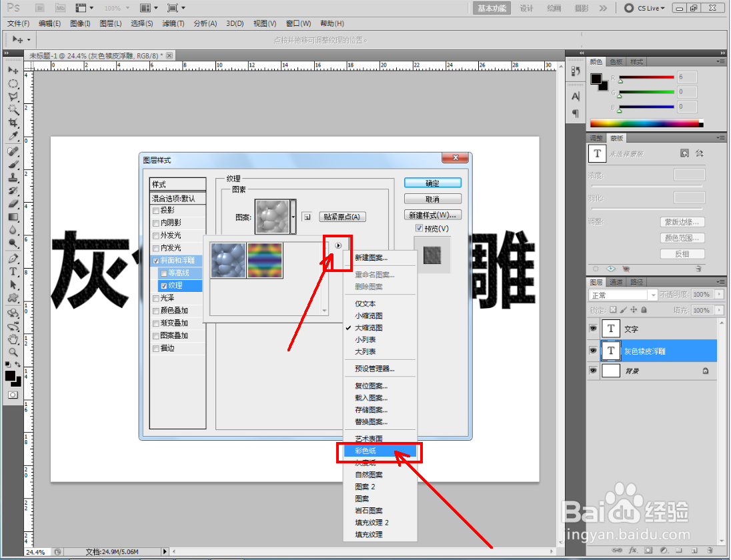Hide the 背景 layer with its eye
Viewport: 731px width, 560px height.
coord(593,371)
